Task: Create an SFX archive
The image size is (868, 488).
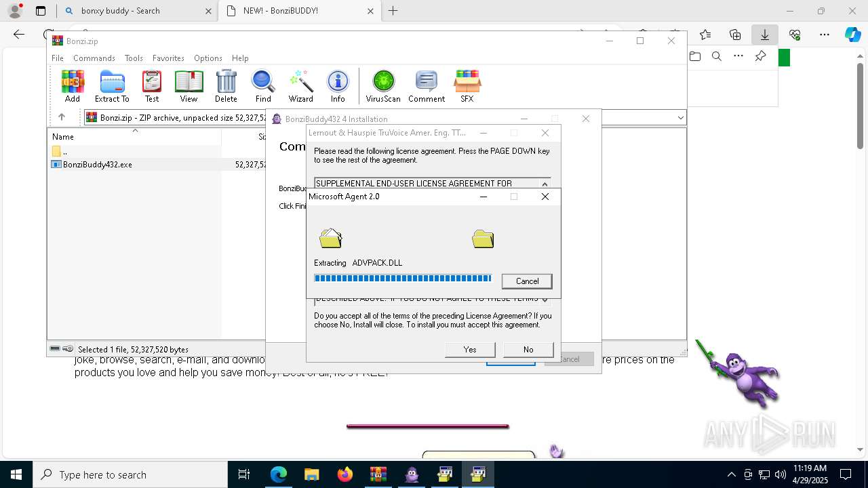Action: point(467,86)
